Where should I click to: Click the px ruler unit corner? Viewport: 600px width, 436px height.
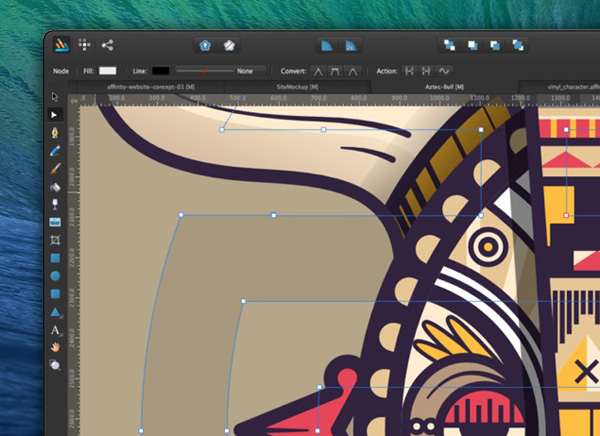point(74,100)
